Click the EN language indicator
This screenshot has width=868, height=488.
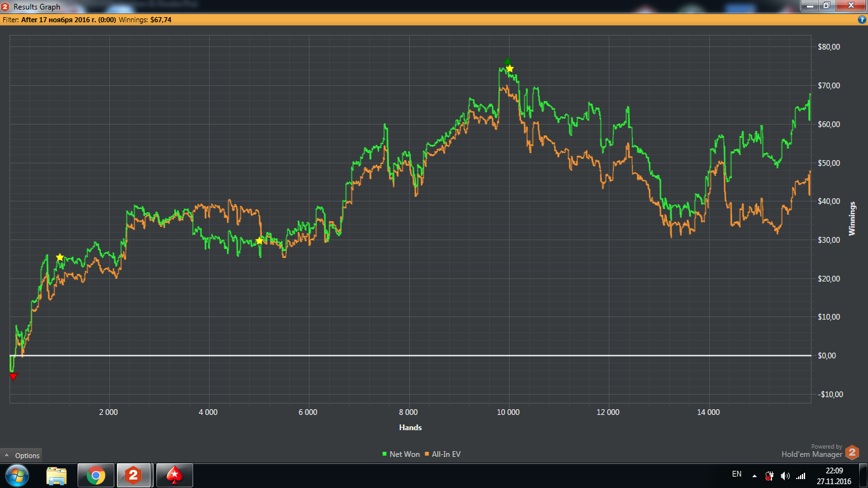736,474
